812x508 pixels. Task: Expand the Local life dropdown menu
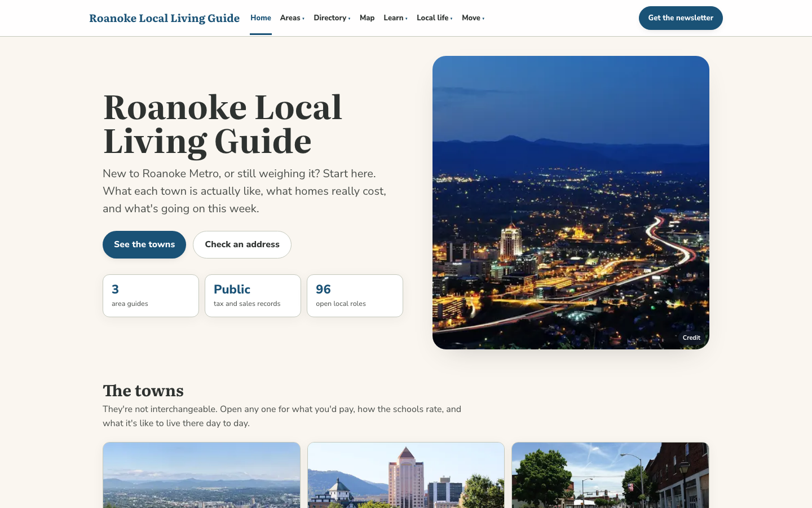click(x=435, y=18)
